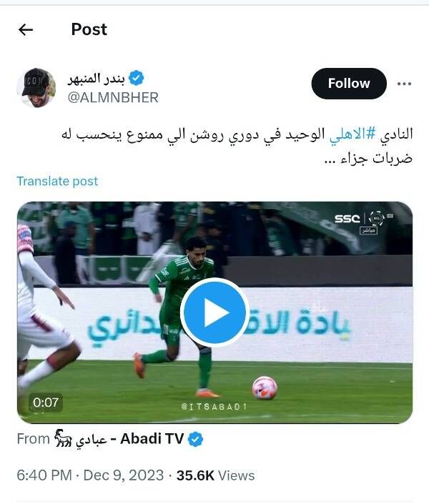
Task: Open the author's profile picture
Action: coord(36,87)
